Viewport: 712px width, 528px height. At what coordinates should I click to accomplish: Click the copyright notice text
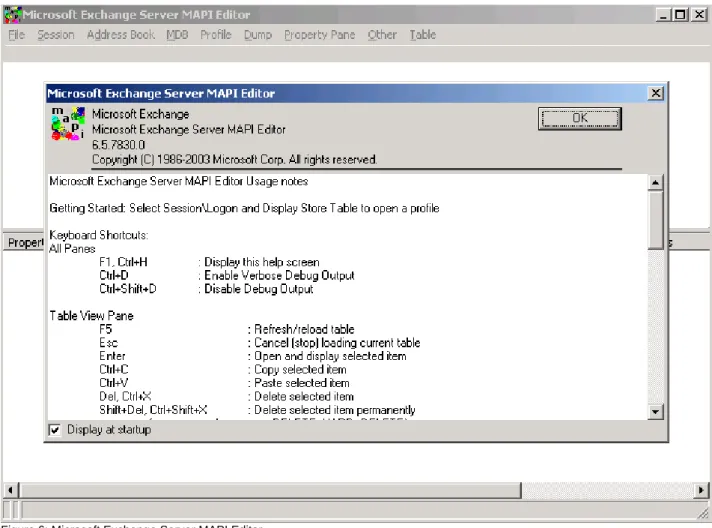(x=234, y=160)
